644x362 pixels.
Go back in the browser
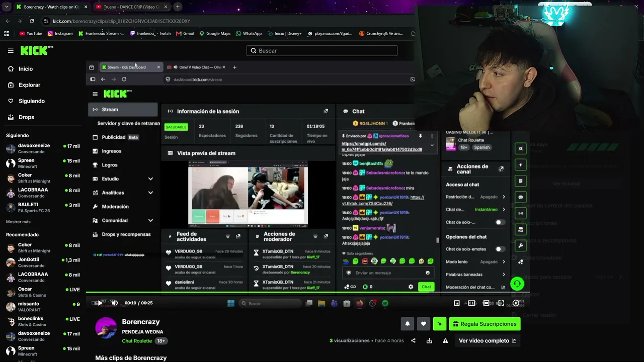coord(8,21)
